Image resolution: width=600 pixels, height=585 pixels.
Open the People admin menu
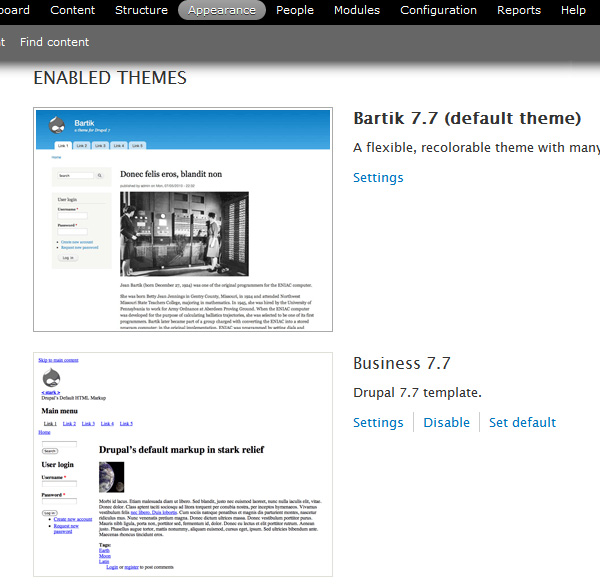click(x=295, y=10)
